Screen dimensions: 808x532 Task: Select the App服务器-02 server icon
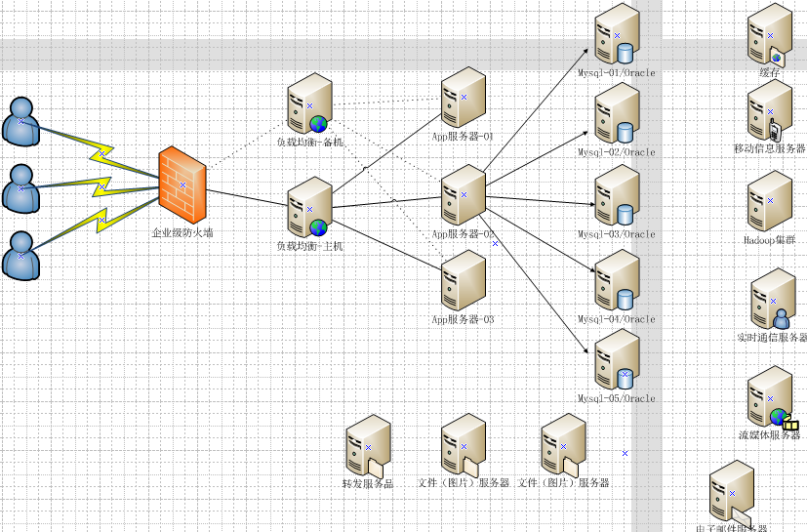tap(463, 195)
